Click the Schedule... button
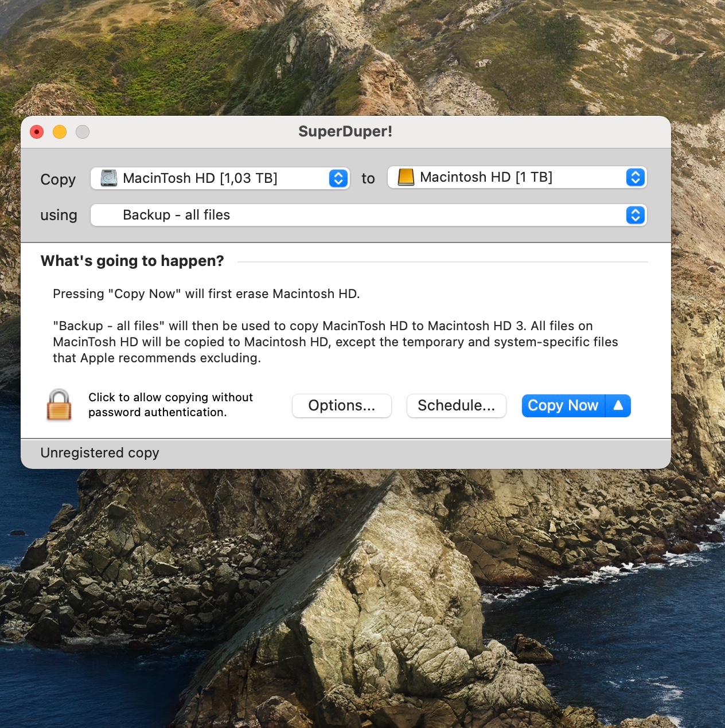This screenshot has height=728, width=725. [457, 406]
